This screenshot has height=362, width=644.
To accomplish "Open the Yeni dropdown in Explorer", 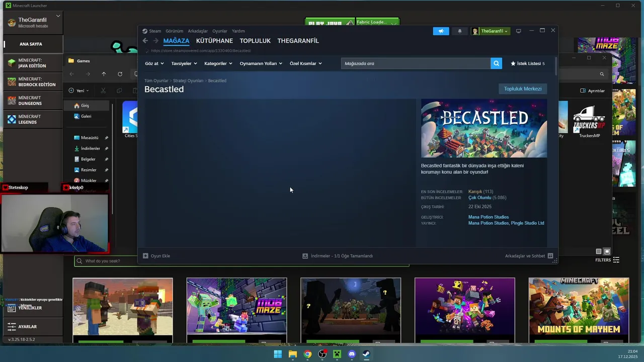I will 79,90.
